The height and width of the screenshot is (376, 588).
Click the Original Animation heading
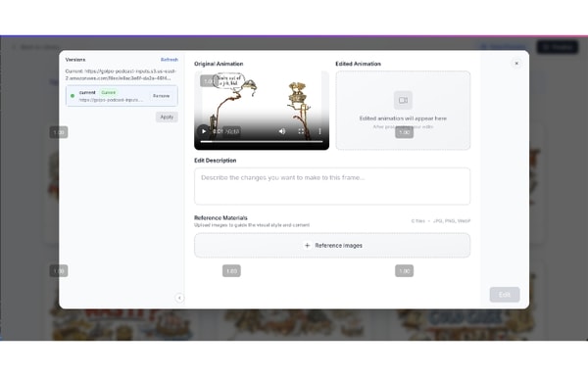[219, 64]
